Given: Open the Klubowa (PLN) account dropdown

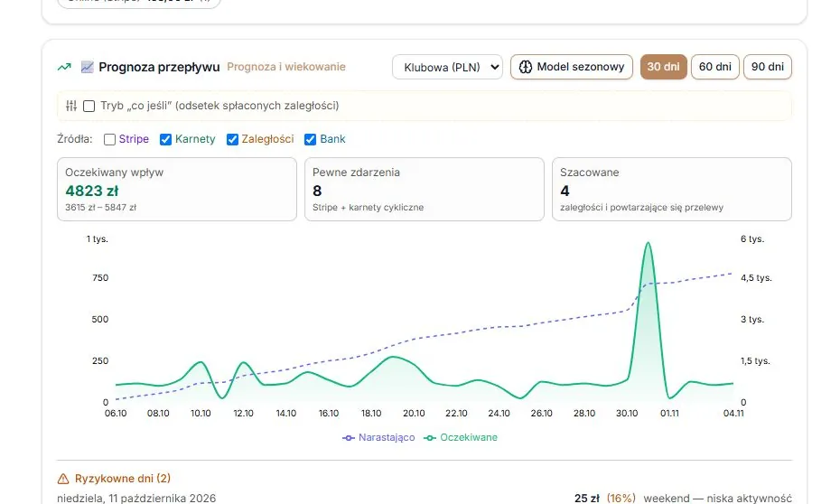Looking at the screenshot, I should pyautogui.click(x=447, y=67).
